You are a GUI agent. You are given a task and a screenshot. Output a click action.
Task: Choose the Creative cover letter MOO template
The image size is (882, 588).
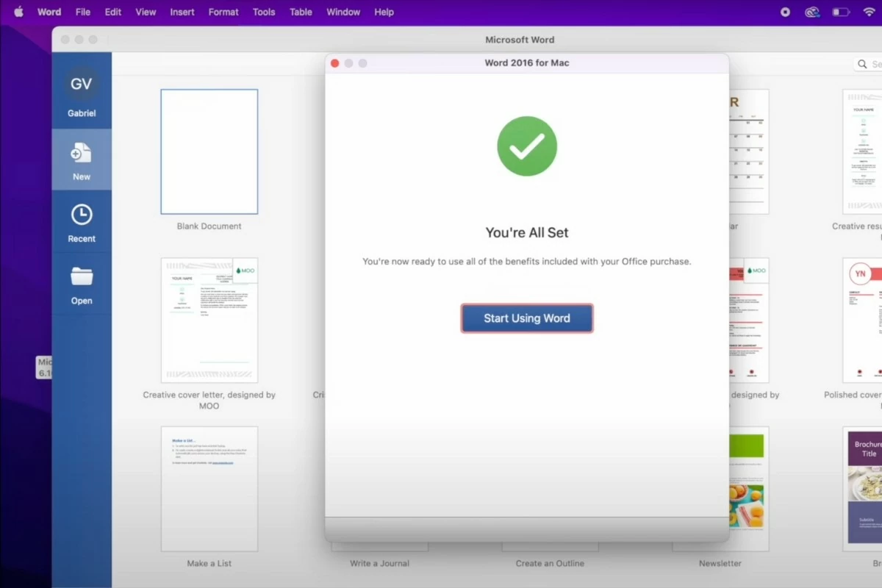(209, 320)
